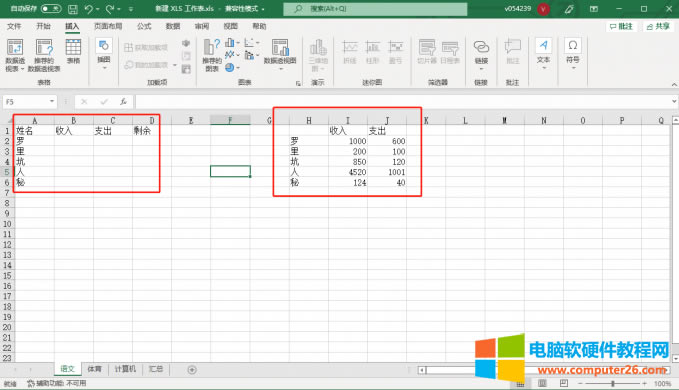Redo the last action
The image size is (679, 390).
110,9
